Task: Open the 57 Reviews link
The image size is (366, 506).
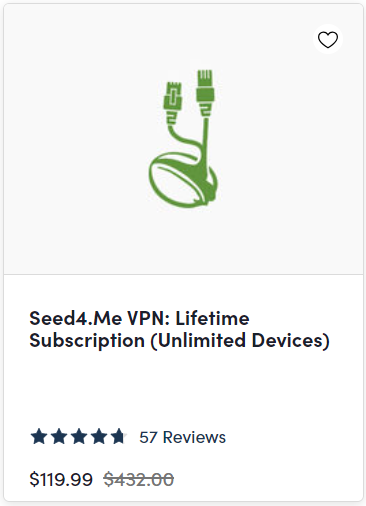Action: coord(182,437)
